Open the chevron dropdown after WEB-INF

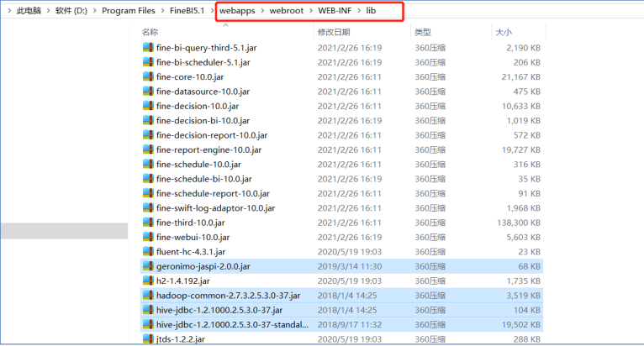point(359,11)
